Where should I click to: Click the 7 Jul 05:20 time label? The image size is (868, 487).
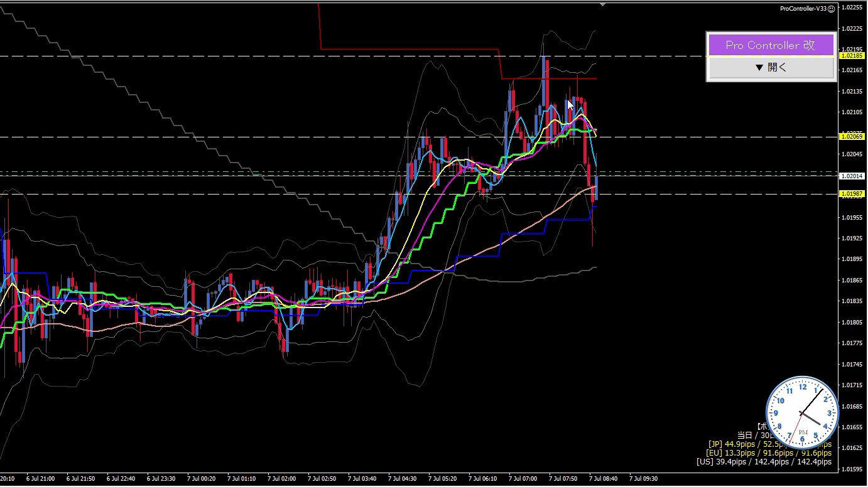coord(442,479)
